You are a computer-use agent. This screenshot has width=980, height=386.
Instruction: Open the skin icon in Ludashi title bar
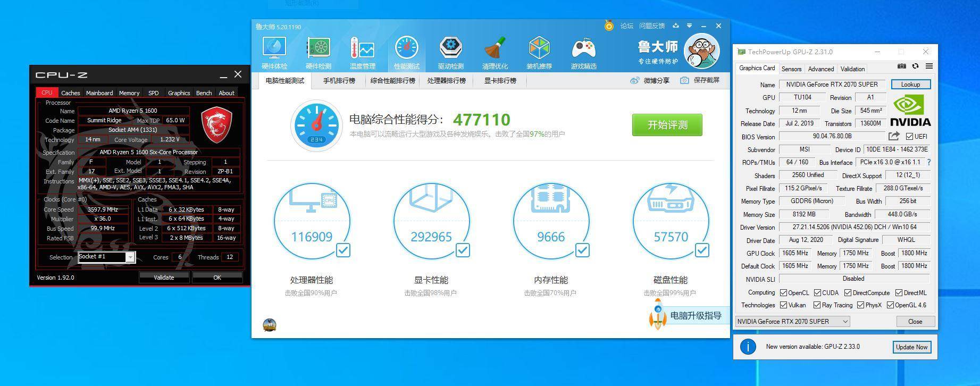tap(676, 26)
